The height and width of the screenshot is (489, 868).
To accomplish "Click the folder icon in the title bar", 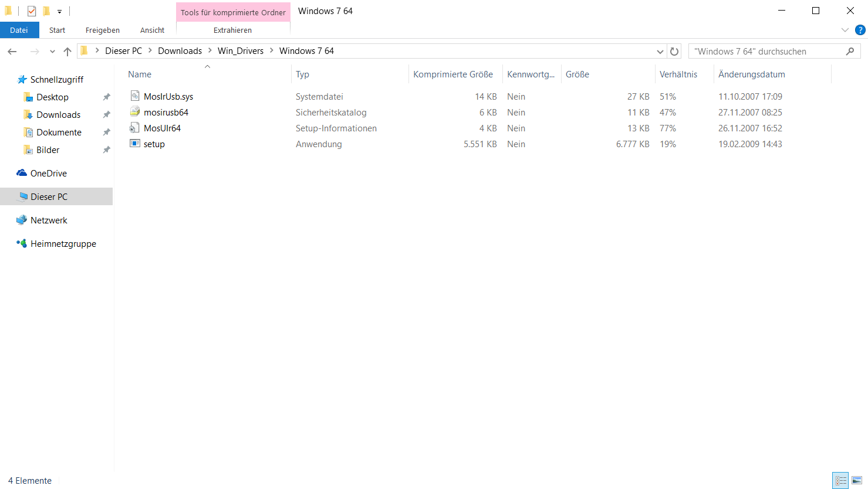I will tap(8, 11).
